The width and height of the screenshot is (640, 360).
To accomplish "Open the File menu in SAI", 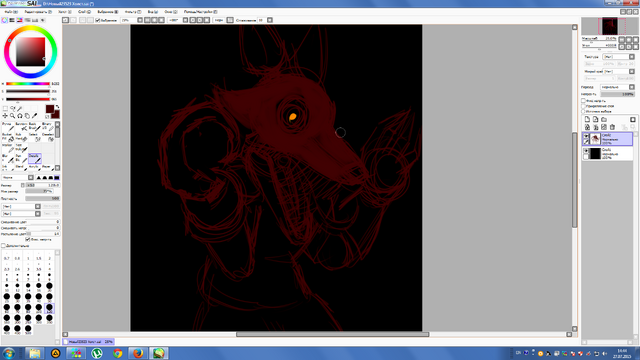I will [x=11, y=12].
